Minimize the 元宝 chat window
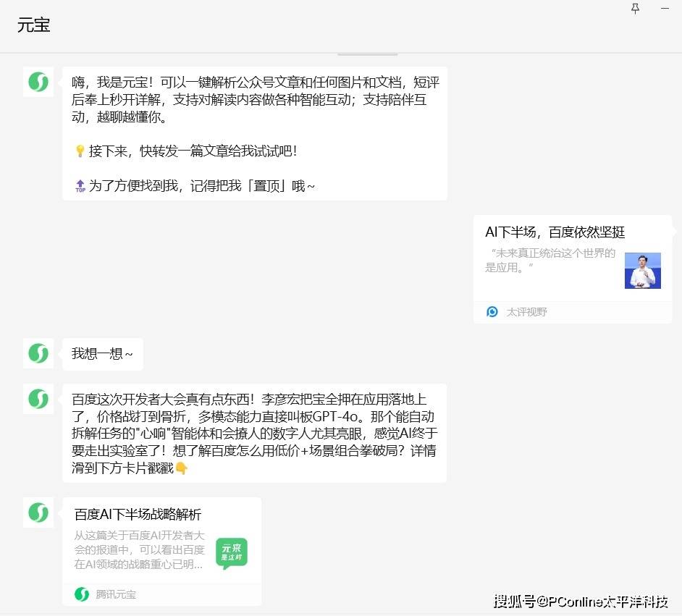This screenshot has width=682, height=616. pos(665,9)
